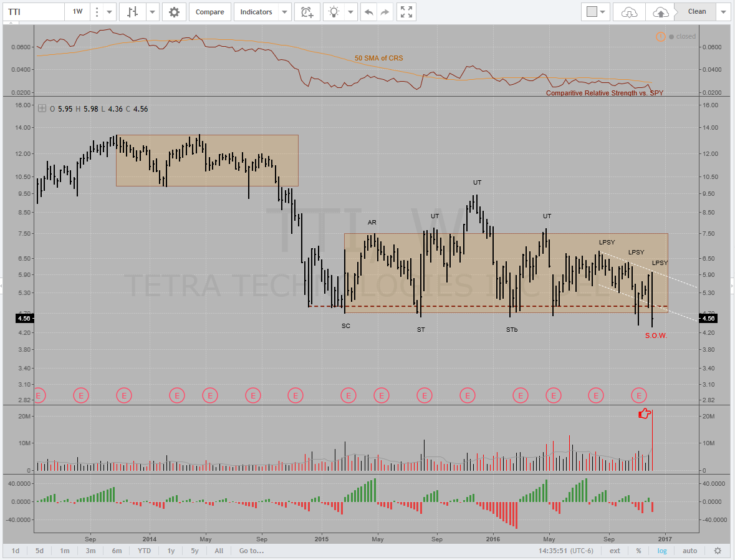Toggle percent scale mode
Screen dimensions: 735x560
(x=638, y=551)
